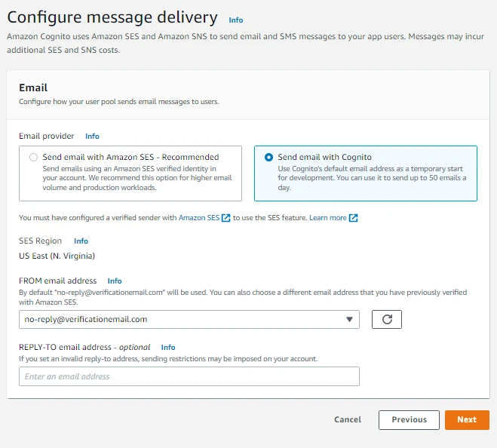Open the FROM email address dropdown field
Viewport: 497px width, 448px height.
coord(181,319)
